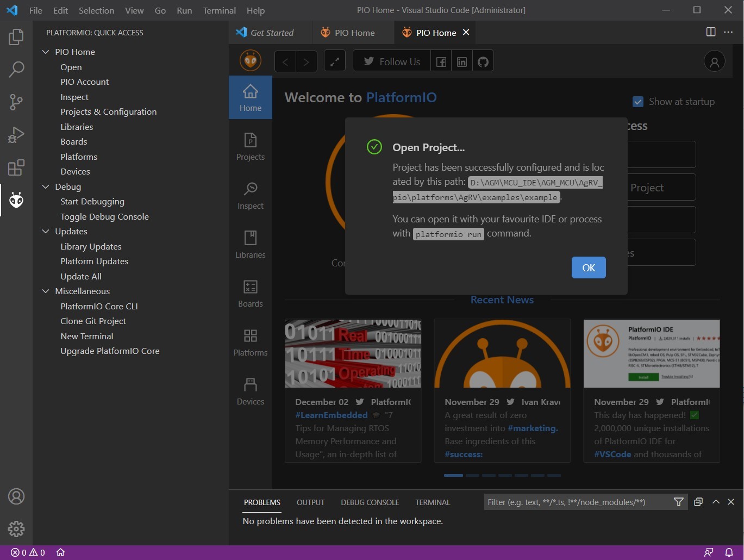The width and height of the screenshot is (744, 560).
Task: Maximize the bottom panel size
Action: click(x=716, y=502)
